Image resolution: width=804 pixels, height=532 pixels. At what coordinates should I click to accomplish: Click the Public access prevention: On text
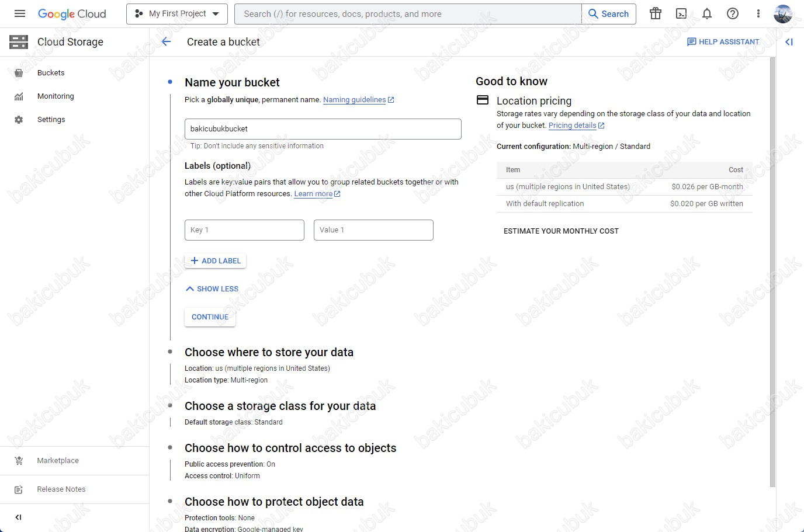[x=230, y=464]
